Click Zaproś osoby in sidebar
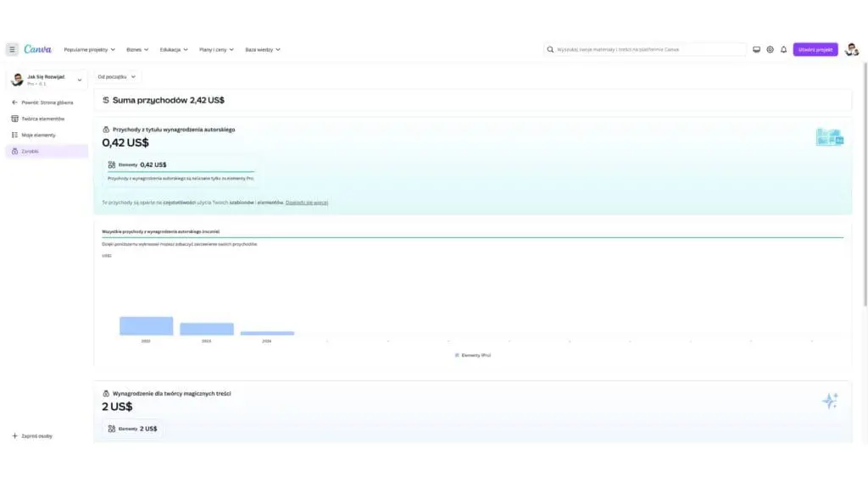 36,436
